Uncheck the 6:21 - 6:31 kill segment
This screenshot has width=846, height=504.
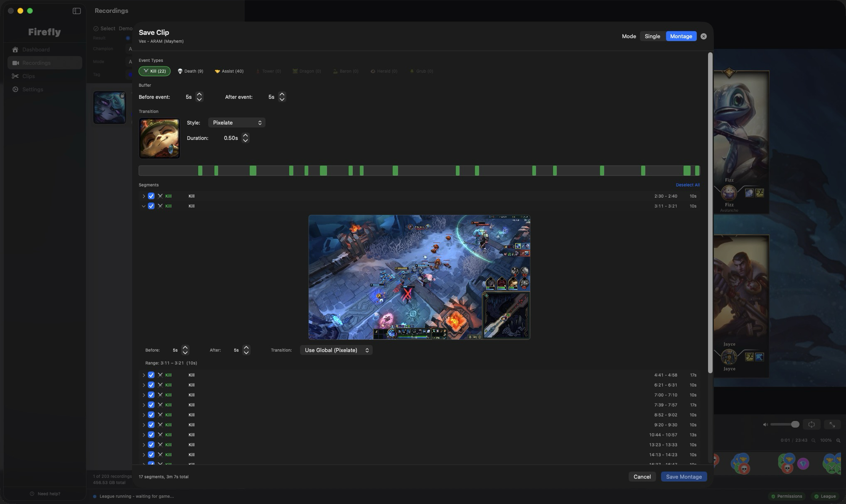[x=151, y=385]
